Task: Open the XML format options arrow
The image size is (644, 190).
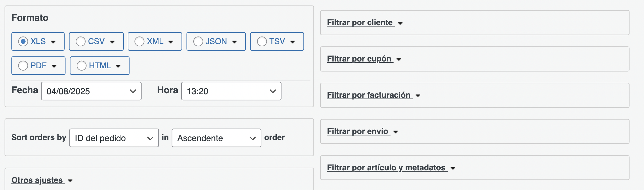Action: point(171,42)
